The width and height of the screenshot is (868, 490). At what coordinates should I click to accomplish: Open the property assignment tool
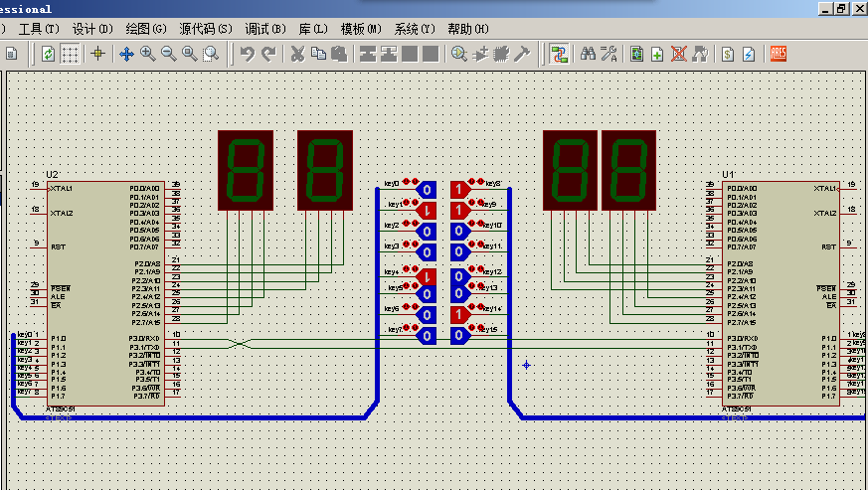point(608,54)
